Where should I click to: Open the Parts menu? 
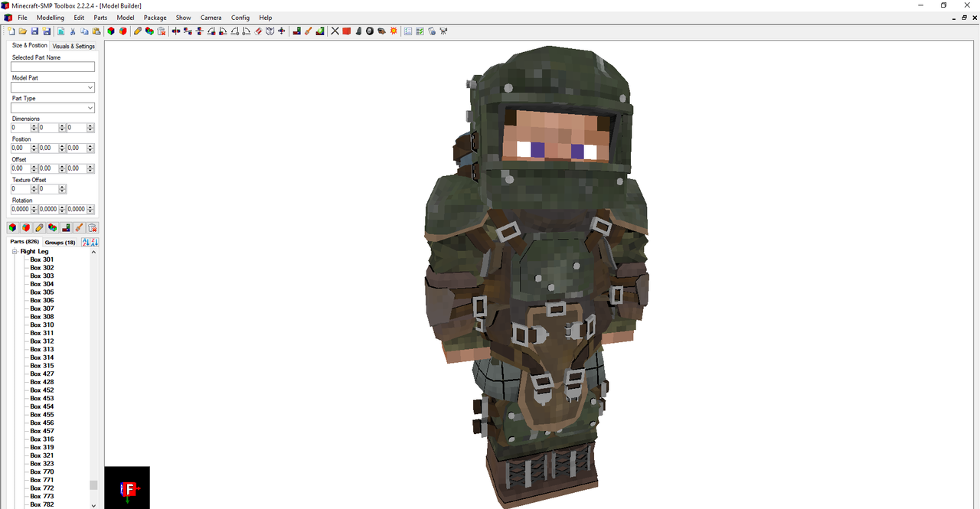click(x=100, y=17)
